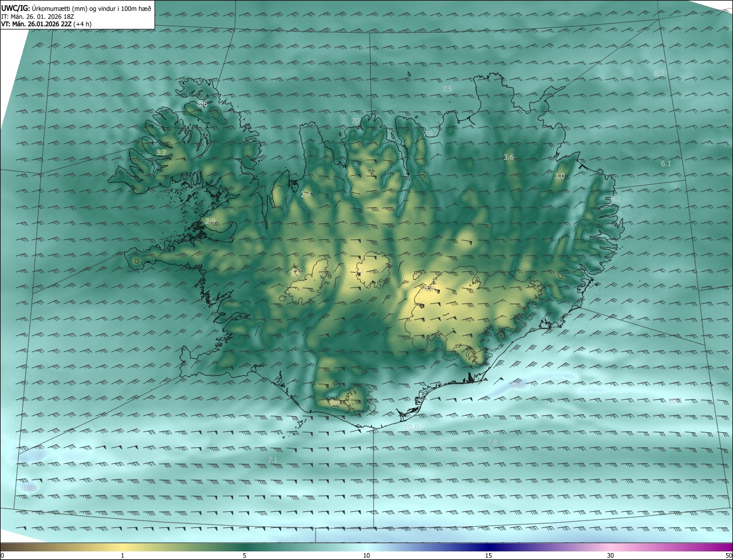Image resolution: width=733 pixels, height=560 pixels.
Task: Click the 'VT: Mán. 26.01.2026 22Z (+4 h)' line
Action: [48, 25]
